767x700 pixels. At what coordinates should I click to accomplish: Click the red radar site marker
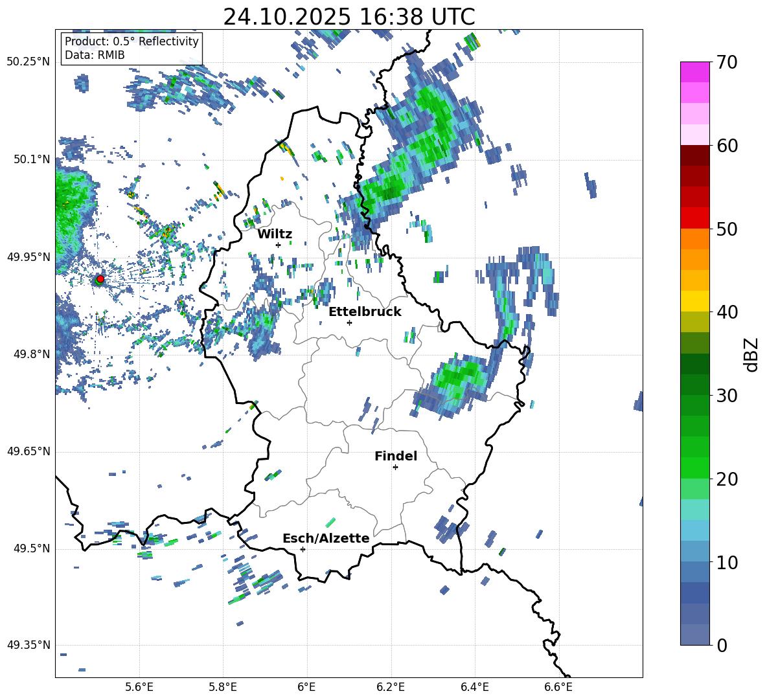click(100, 278)
